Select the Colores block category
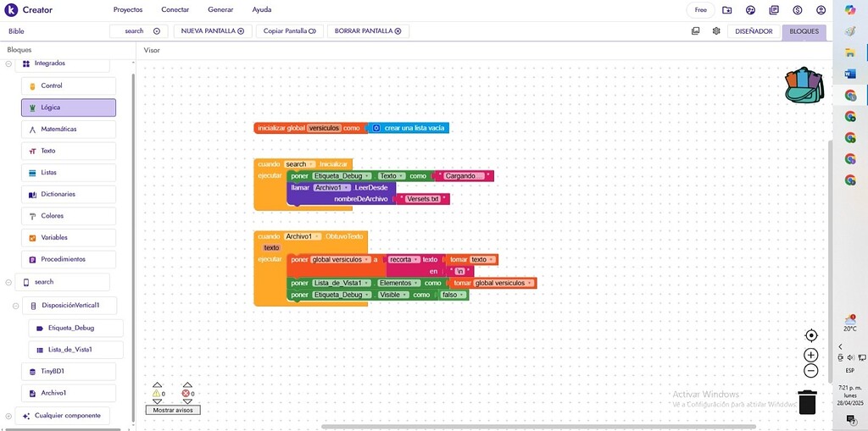The image size is (868, 431). pyautogui.click(x=69, y=216)
